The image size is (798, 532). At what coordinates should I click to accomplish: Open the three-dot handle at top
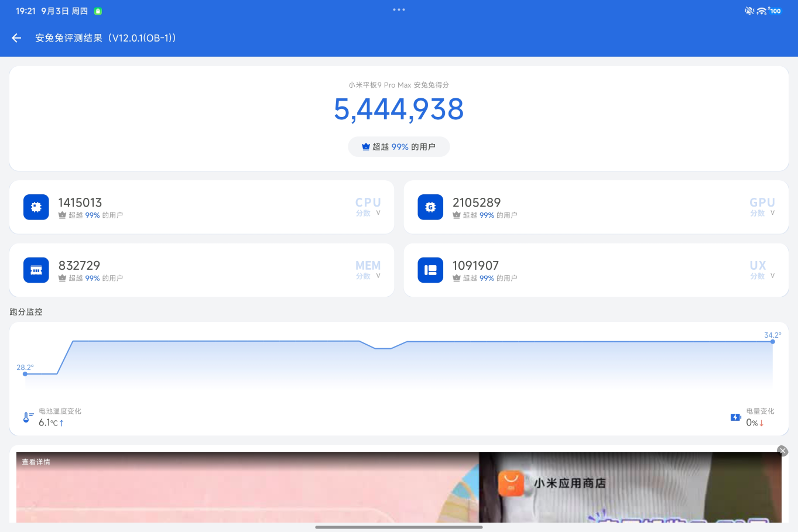399,10
